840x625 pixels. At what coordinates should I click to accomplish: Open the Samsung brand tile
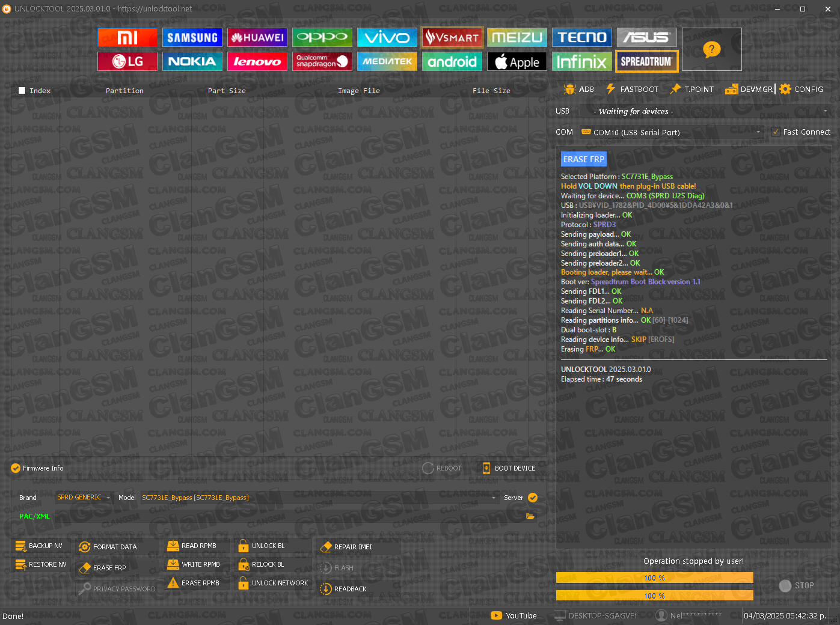[192, 37]
